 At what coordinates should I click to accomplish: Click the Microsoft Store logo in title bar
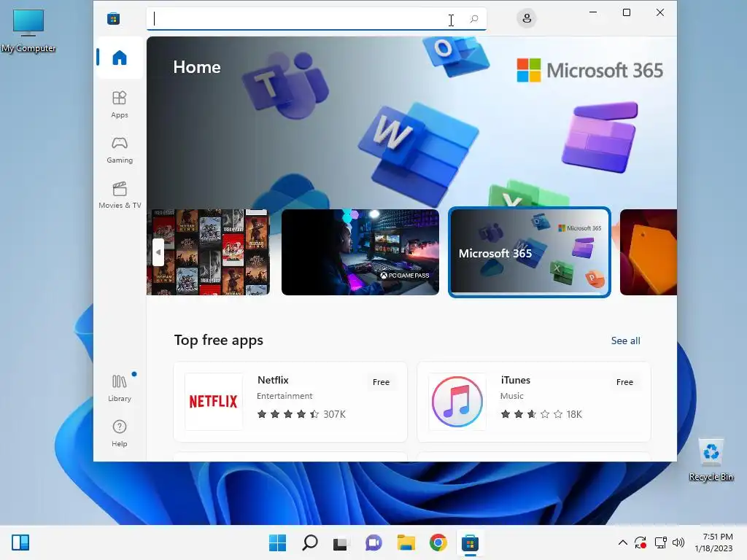click(113, 18)
